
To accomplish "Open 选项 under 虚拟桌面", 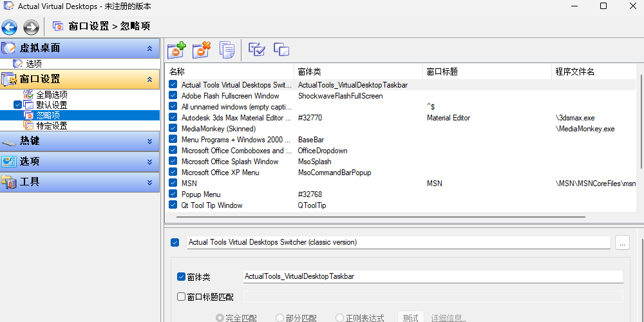I will click(33, 64).
